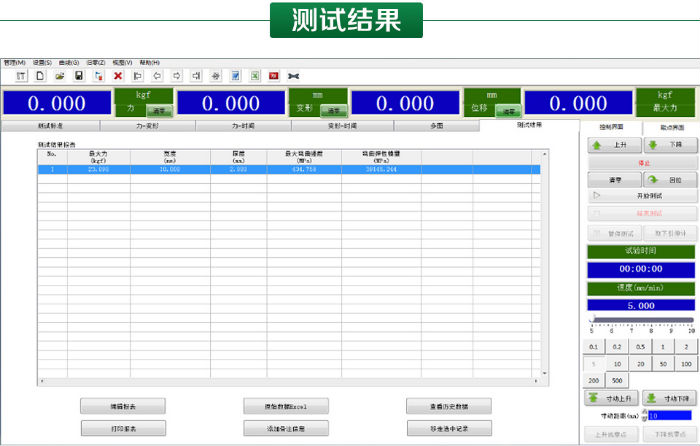This screenshot has height=446, width=700.
Task: Click the wrench calibration icon in toolbar
Action: tap(293, 75)
